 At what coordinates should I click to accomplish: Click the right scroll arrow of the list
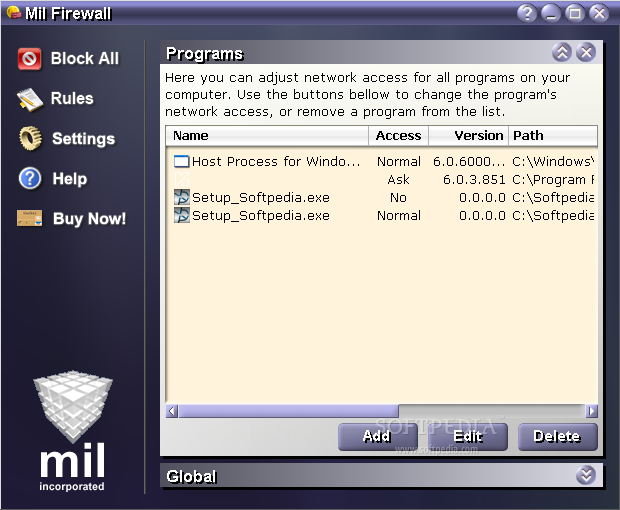tap(591, 411)
